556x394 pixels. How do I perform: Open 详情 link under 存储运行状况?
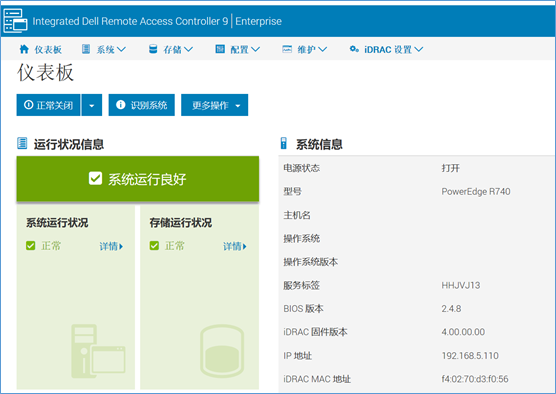pos(235,246)
